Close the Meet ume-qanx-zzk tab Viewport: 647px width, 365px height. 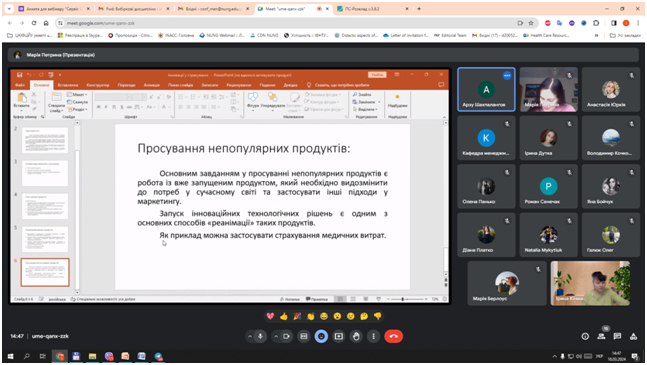coord(327,9)
